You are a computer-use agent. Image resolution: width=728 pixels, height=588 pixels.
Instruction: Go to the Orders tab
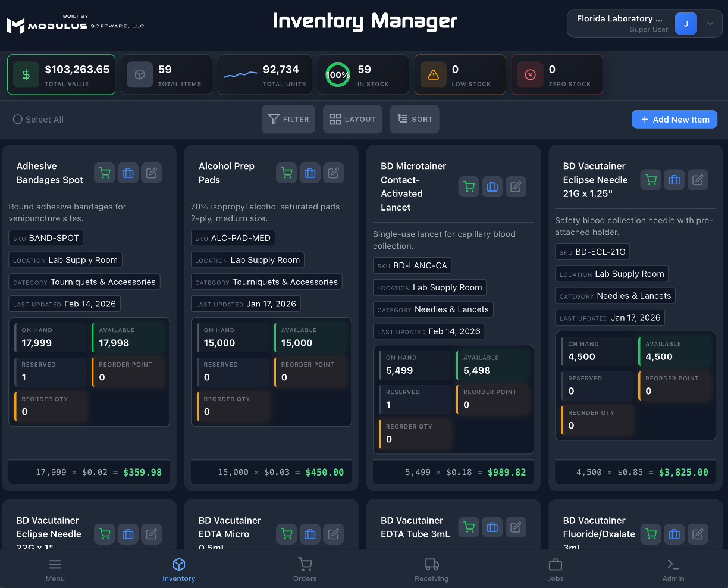[305, 570]
